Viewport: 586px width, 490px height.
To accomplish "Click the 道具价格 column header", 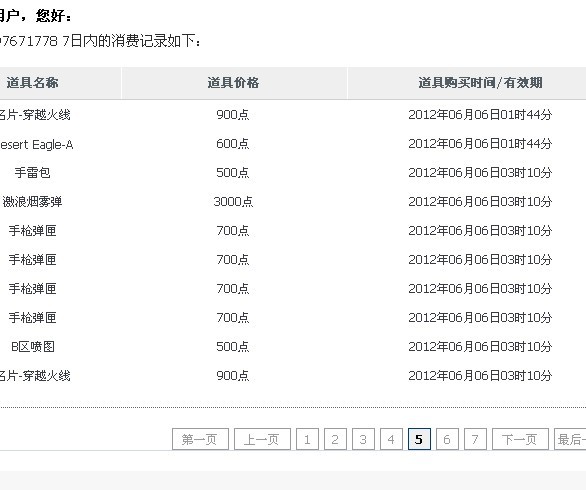I will 233,83.
